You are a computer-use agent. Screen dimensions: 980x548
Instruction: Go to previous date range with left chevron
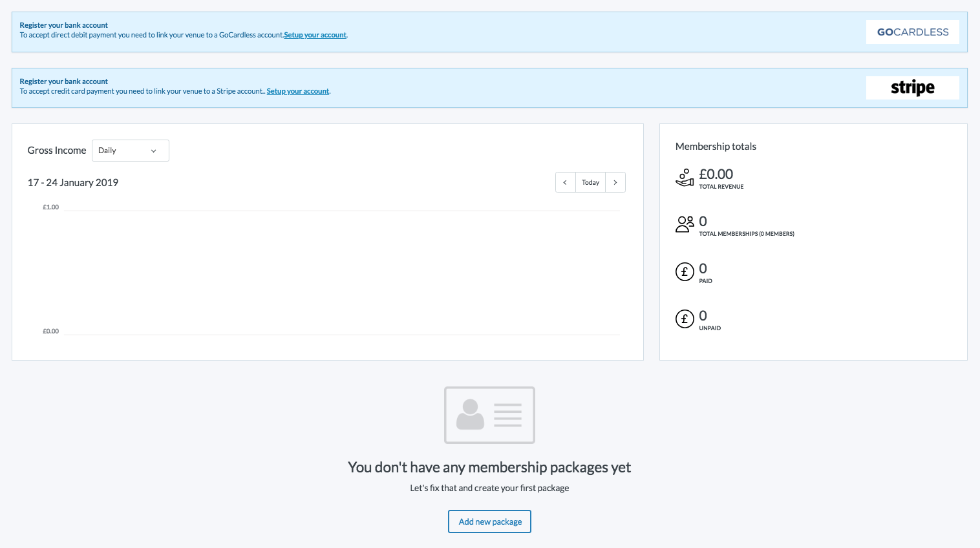[x=565, y=182]
